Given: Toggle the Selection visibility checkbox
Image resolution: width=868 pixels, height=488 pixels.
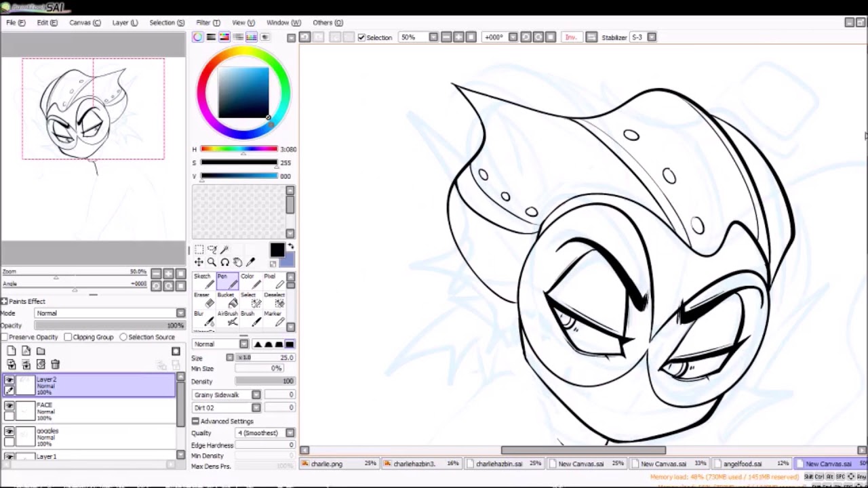Looking at the screenshot, I should coord(361,37).
